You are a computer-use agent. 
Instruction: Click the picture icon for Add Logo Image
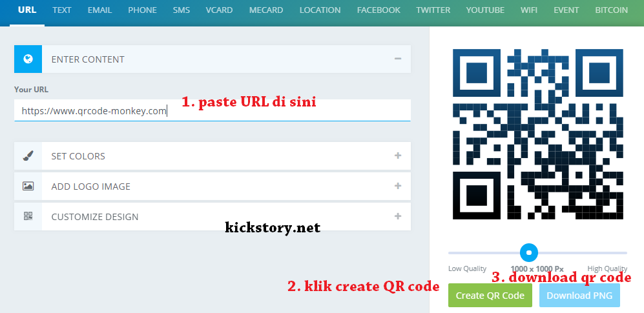[x=28, y=187]
